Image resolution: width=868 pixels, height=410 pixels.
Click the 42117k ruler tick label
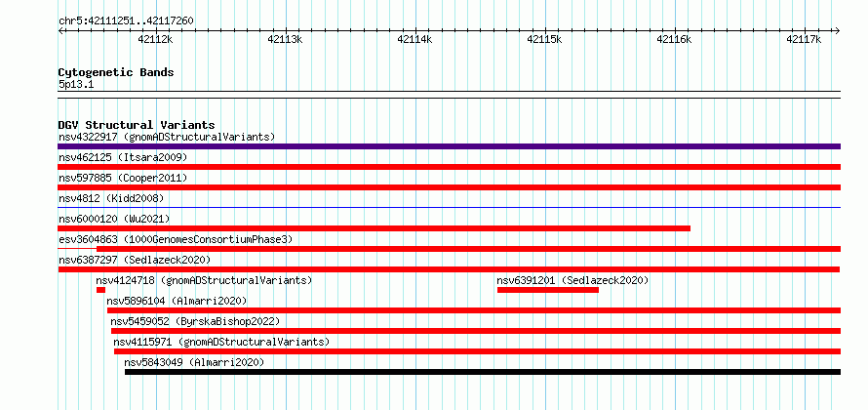coord(805,39)
